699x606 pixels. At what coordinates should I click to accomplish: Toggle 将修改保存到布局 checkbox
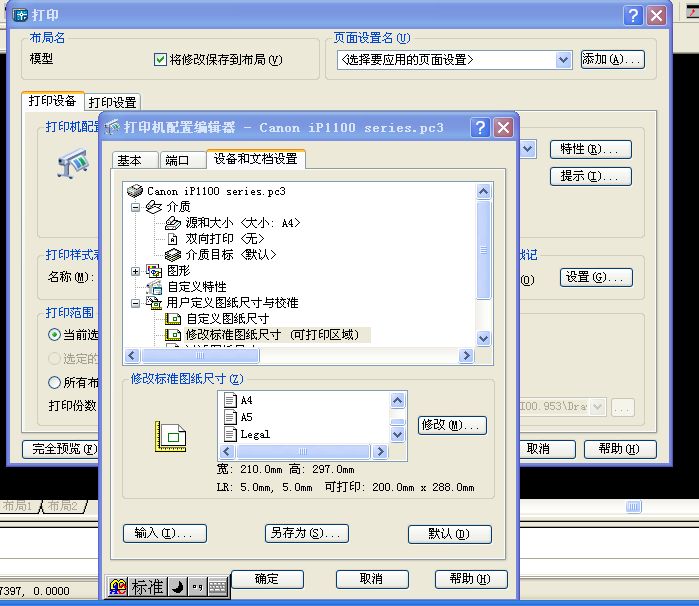160,59
